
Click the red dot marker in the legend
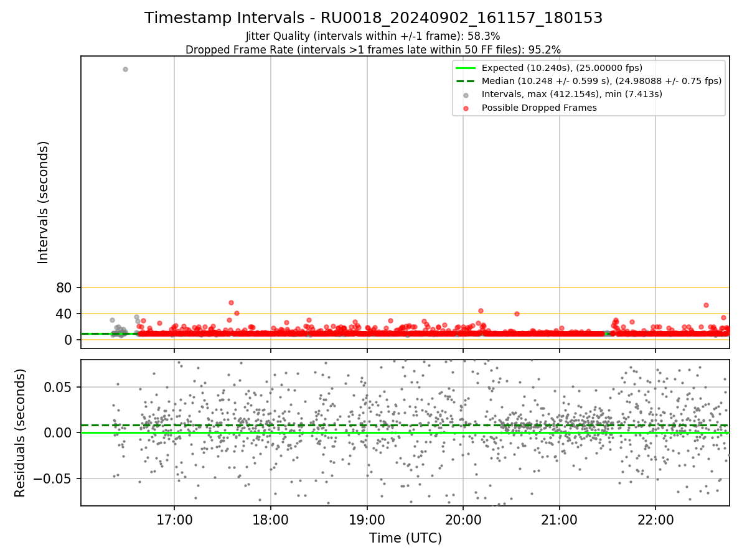pyautogui.click(x=466, y=108)
